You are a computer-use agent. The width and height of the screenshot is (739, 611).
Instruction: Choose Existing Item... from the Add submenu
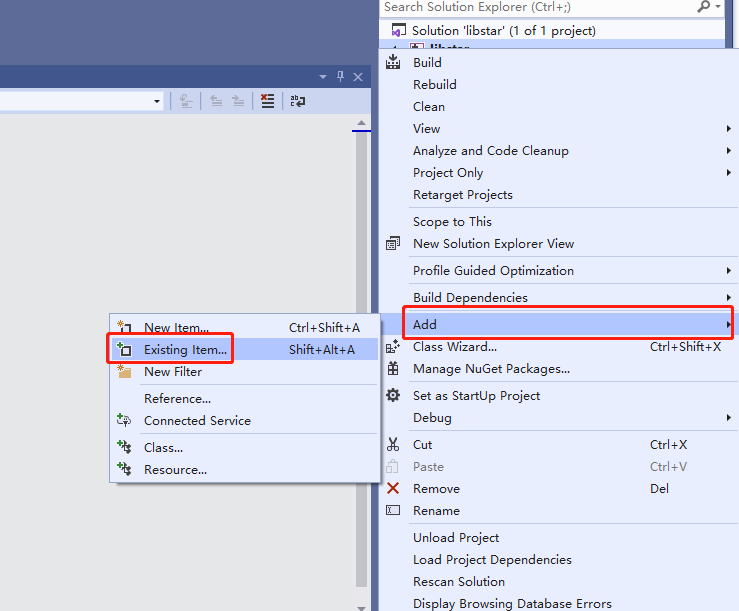(186, 349)
